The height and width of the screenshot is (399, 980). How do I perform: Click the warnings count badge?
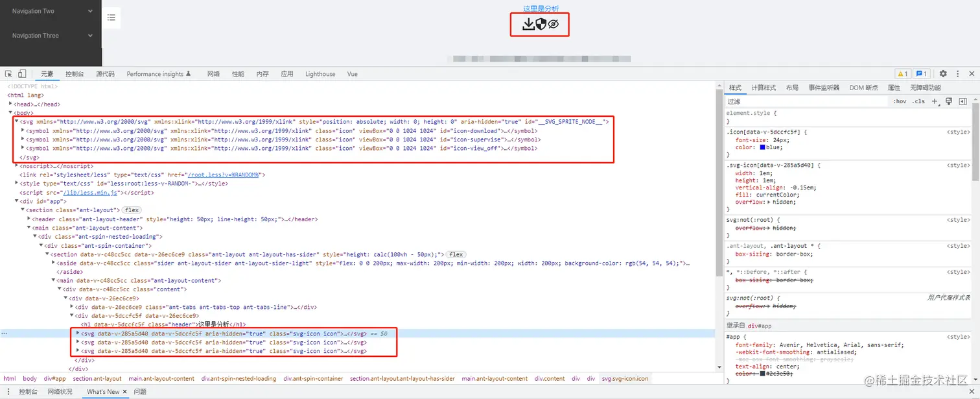902,74
